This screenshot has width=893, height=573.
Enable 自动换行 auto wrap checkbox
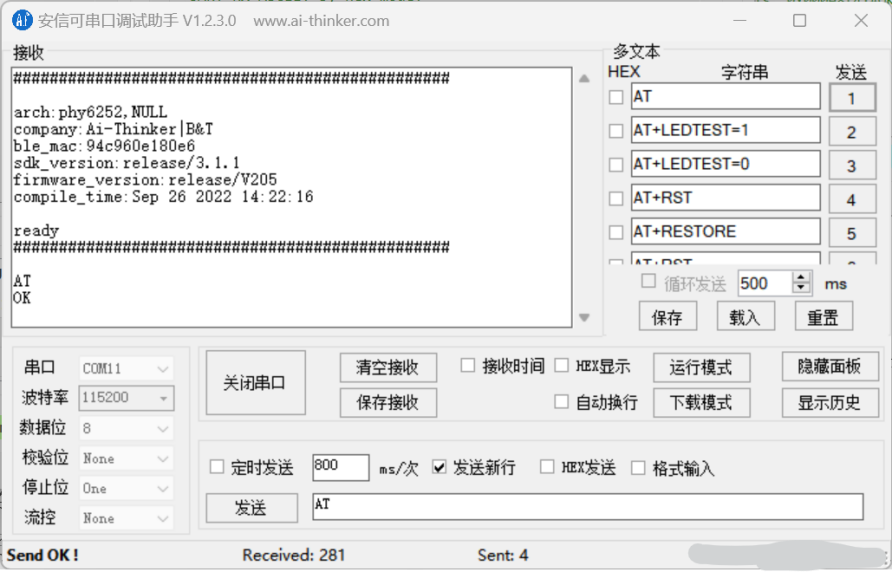562,402
